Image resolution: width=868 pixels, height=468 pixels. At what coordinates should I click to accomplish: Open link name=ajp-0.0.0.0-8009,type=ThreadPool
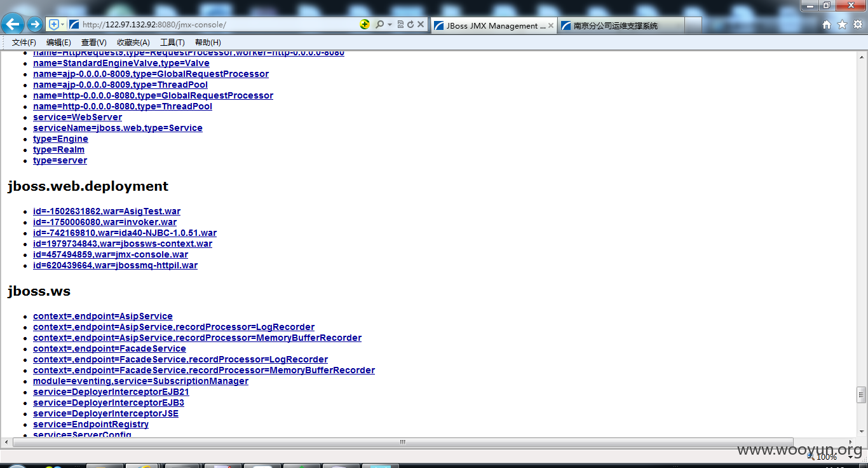120,85
